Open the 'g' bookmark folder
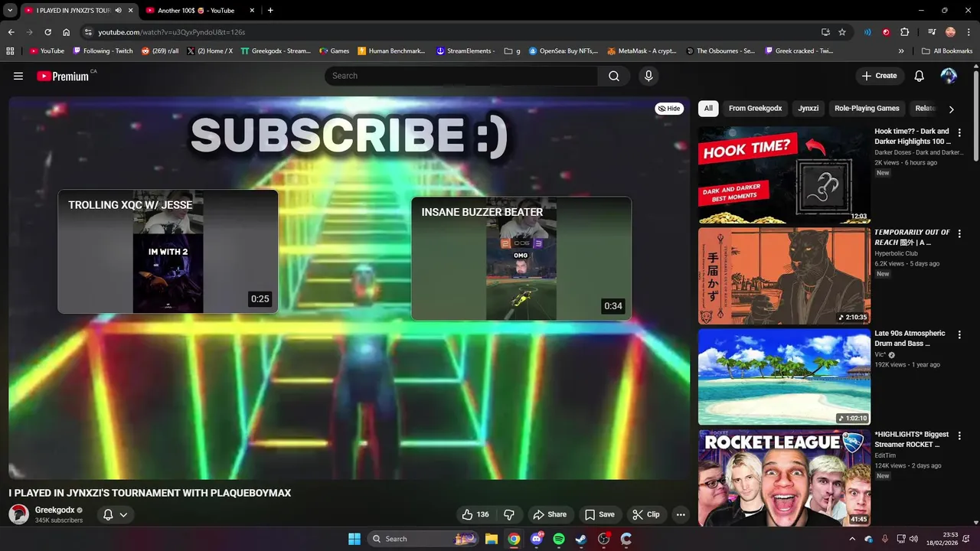 512,51
